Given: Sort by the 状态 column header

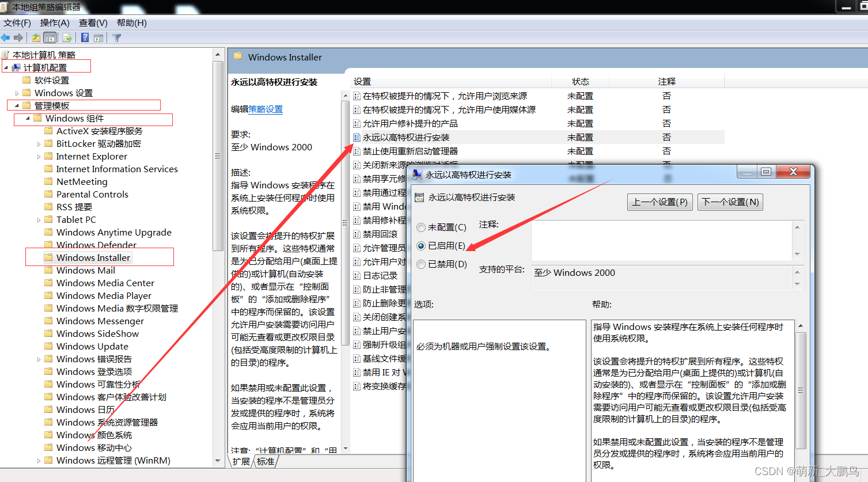Looking at the screenshot, I should [x=581, y=82].
